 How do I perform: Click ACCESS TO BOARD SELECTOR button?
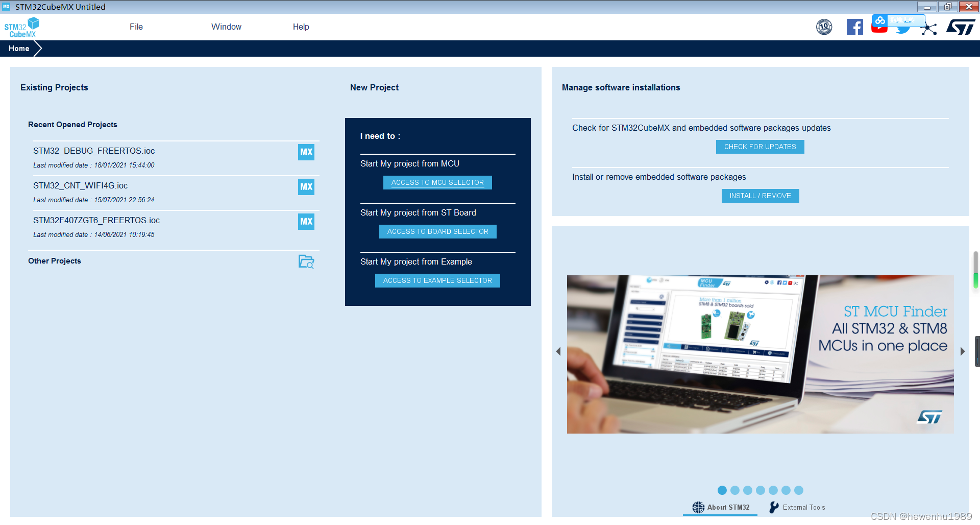coord(437,231)
